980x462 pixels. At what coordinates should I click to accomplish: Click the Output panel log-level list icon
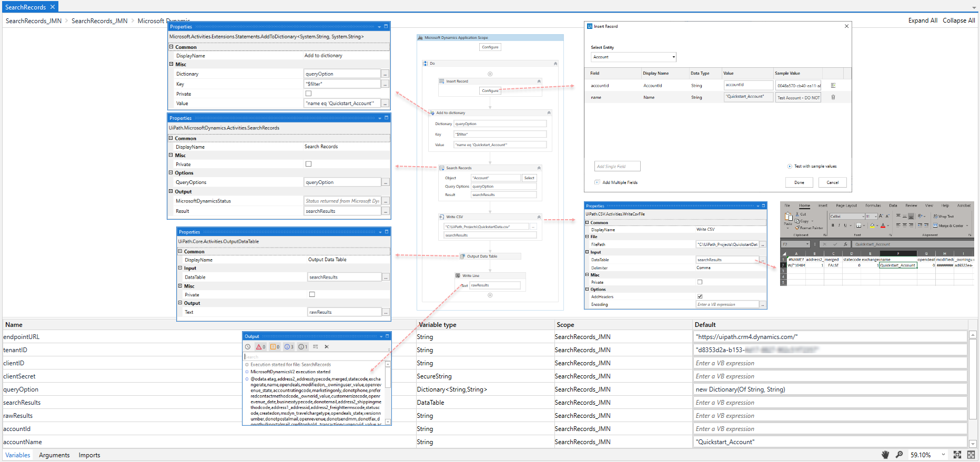click(x=316, y=347)
